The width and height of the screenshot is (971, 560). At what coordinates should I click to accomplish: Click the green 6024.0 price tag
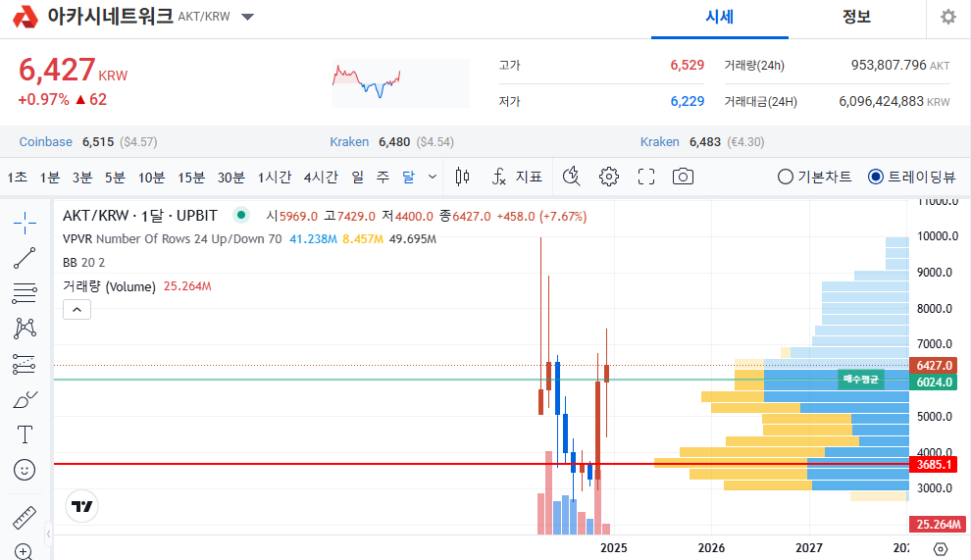pos(933,382)
